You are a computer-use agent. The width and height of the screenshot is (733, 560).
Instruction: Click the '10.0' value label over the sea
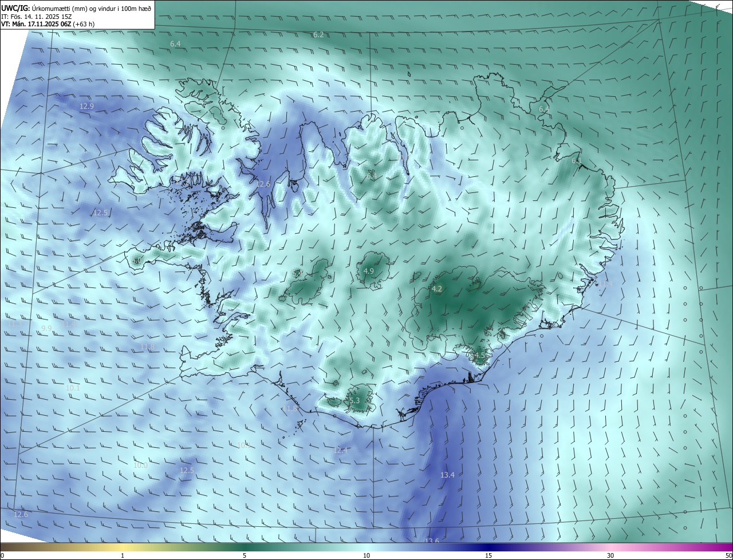[140, 466]
